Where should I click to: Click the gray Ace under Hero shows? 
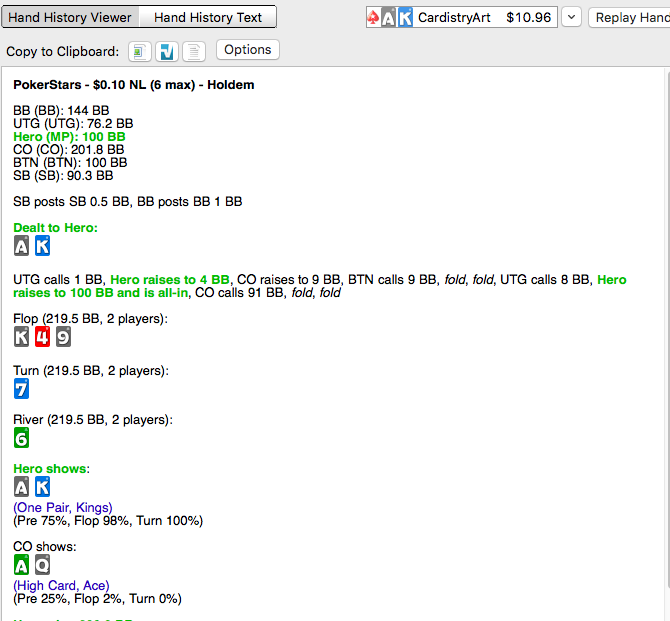point(21,487)
